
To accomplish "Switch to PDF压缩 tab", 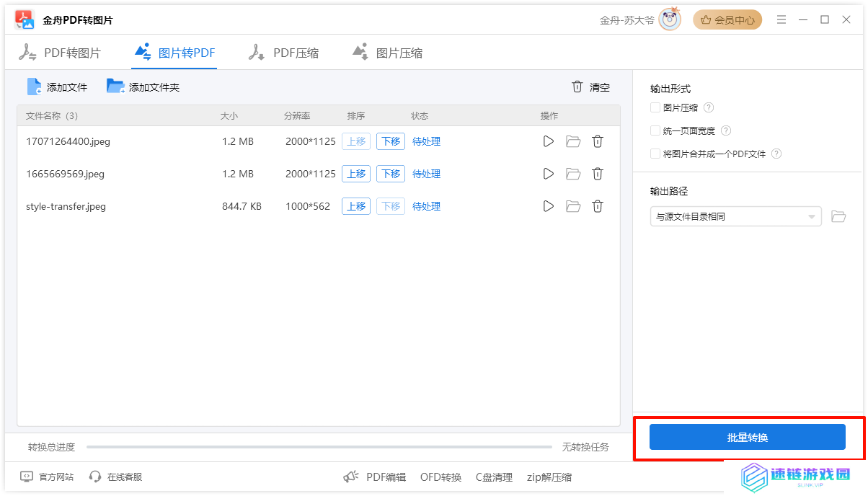I will [x=283, y=53].
